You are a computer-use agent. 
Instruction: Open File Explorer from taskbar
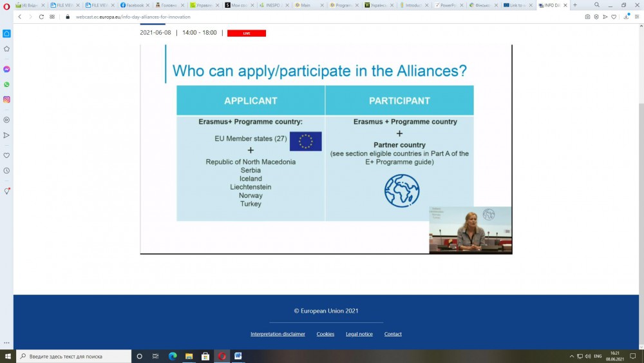pos(189,357)
